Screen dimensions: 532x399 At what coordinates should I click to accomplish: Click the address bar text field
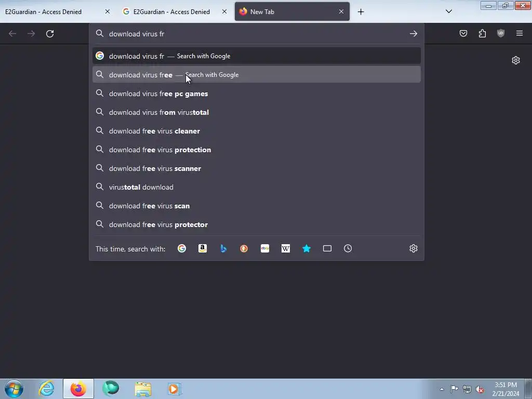(256, 34)
